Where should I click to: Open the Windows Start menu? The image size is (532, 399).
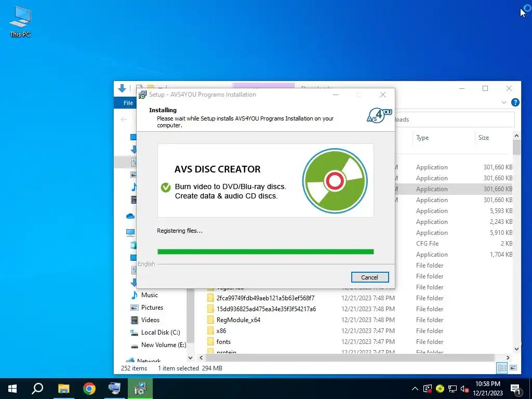12,389
